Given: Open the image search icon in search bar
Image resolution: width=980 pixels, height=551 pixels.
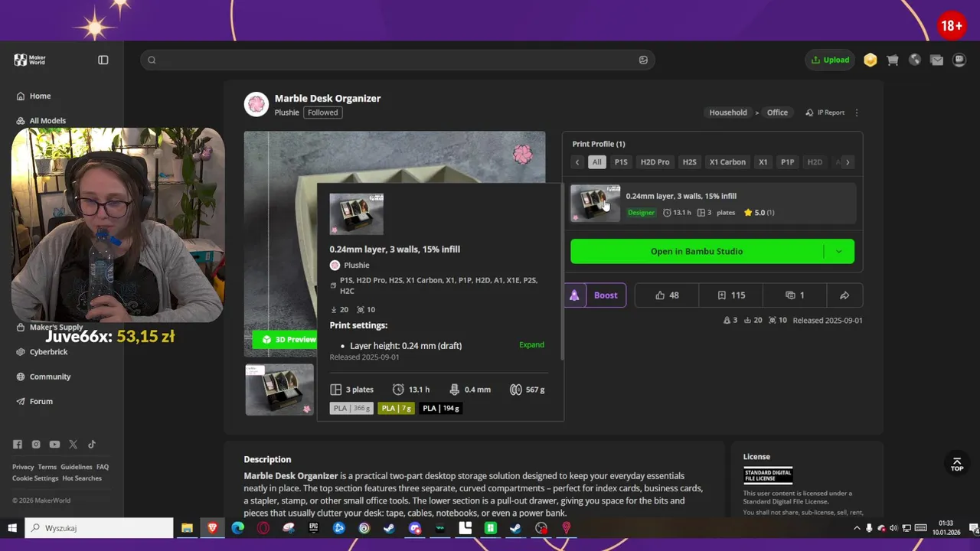Looking at the screenshot, I should [x=643, y=60].
